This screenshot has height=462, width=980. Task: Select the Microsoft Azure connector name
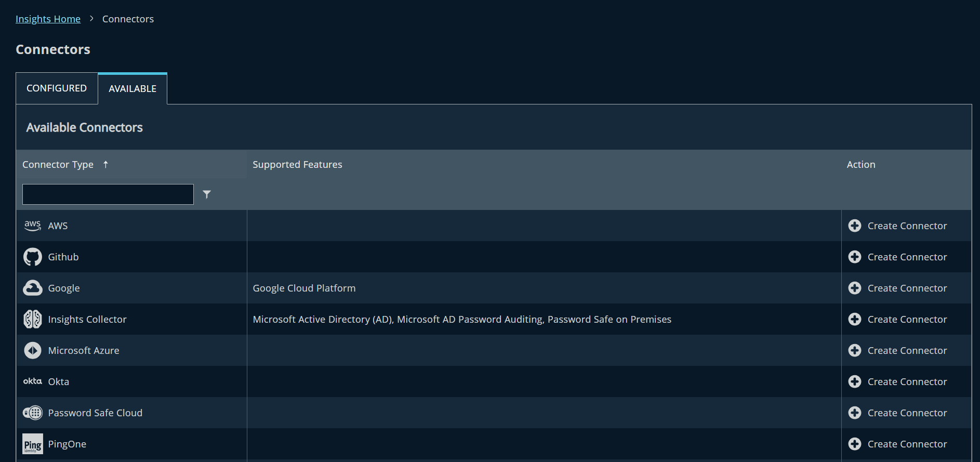tap(84, 350)
